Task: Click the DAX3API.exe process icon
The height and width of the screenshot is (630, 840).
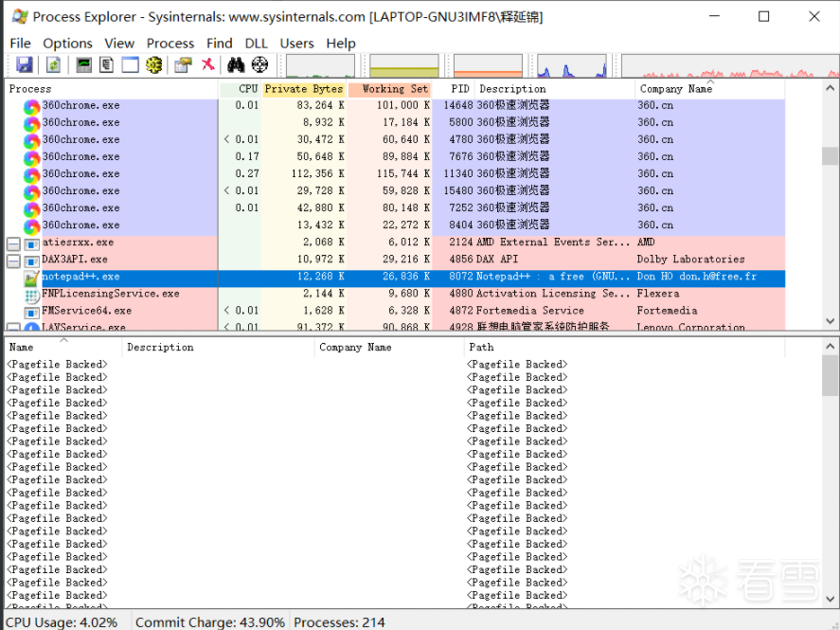Action: pos(31,261)
